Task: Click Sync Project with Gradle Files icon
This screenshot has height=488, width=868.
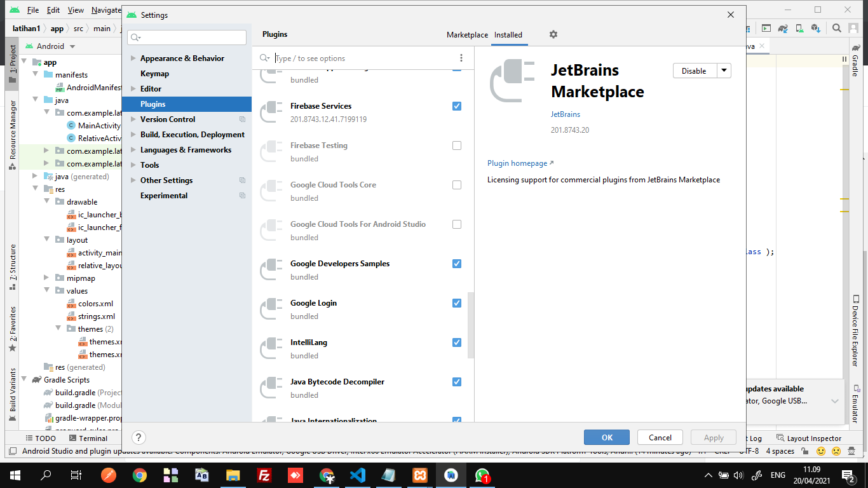Action: (x=783, y=28)
